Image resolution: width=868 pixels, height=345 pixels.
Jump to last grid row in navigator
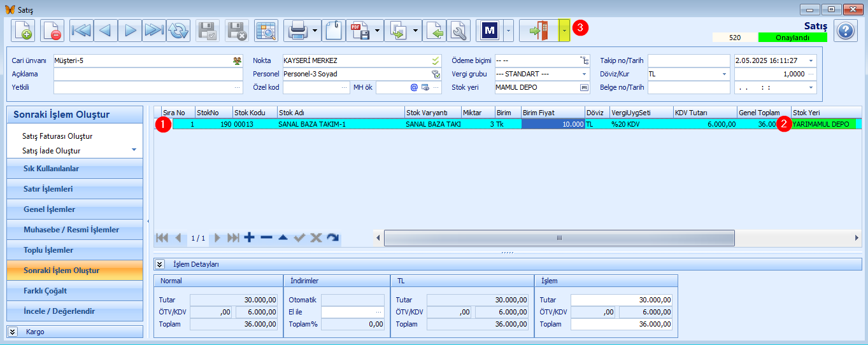pos(233,237)
